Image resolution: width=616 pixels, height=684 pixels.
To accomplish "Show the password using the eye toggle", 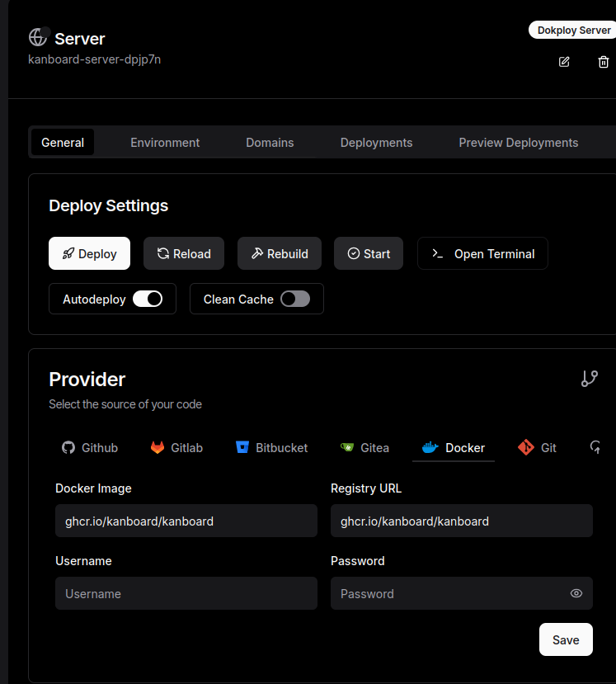I will [576, 592].
